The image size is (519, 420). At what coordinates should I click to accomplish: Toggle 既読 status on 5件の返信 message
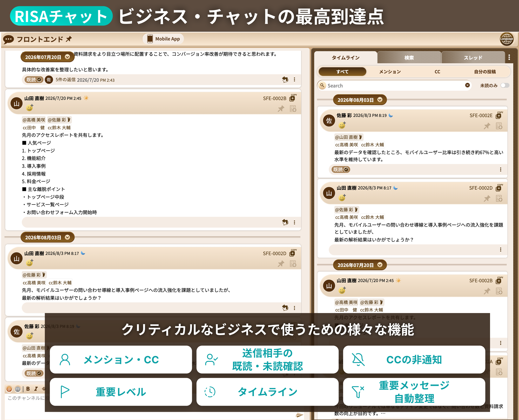[34, 80]
